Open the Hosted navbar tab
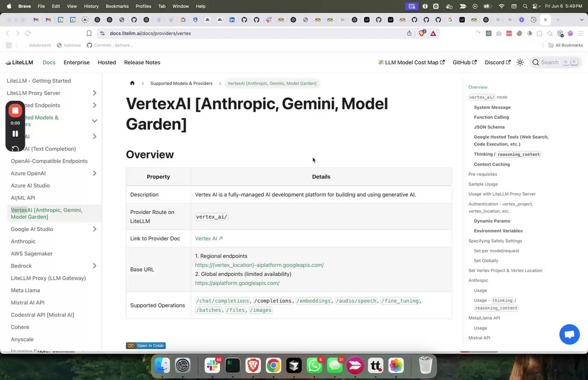 click(107, 62)
